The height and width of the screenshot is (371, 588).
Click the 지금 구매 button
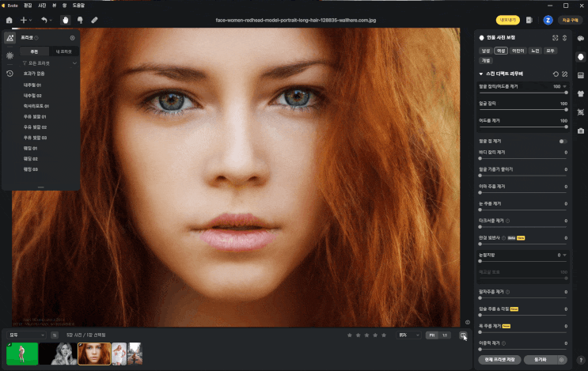tap(570, 21)
